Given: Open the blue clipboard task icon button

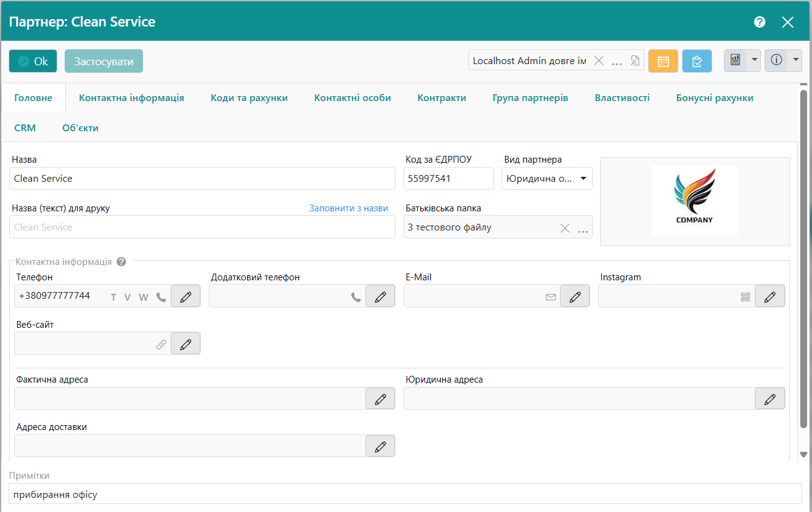Looking at the screenshot, I should pyautogui.click(x=697, y=61).
